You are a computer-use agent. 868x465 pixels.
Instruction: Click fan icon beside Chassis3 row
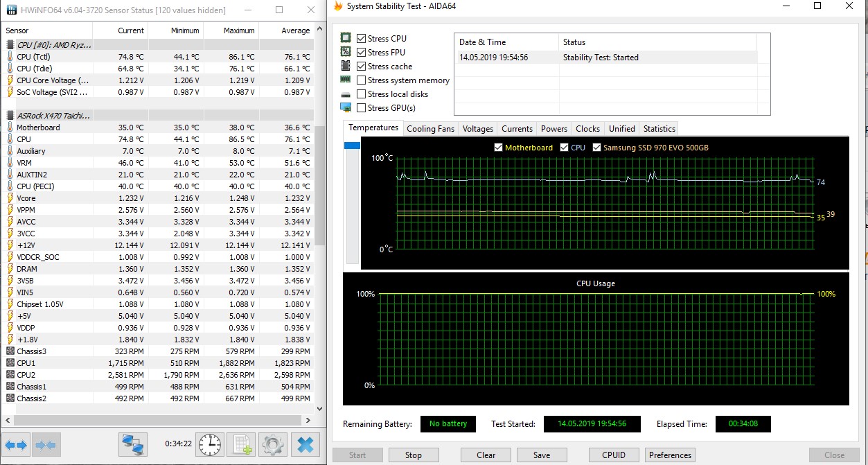click(x=10, y=351)
